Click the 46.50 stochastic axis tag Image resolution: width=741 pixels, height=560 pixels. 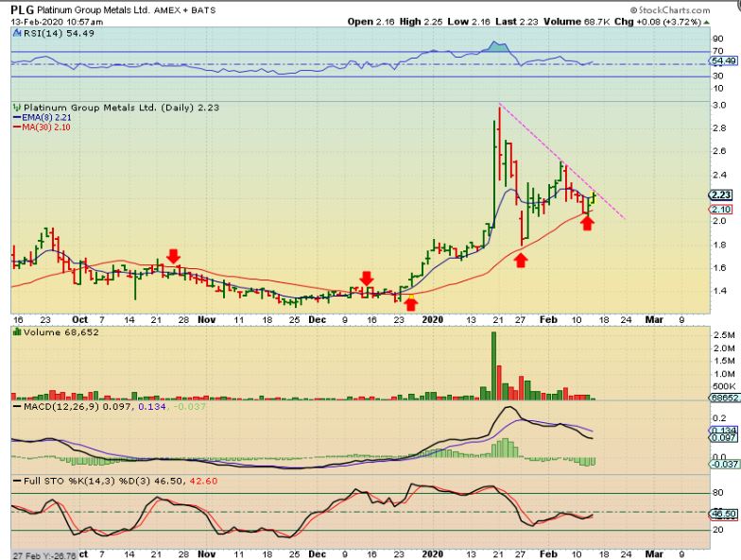coord(724,514)
